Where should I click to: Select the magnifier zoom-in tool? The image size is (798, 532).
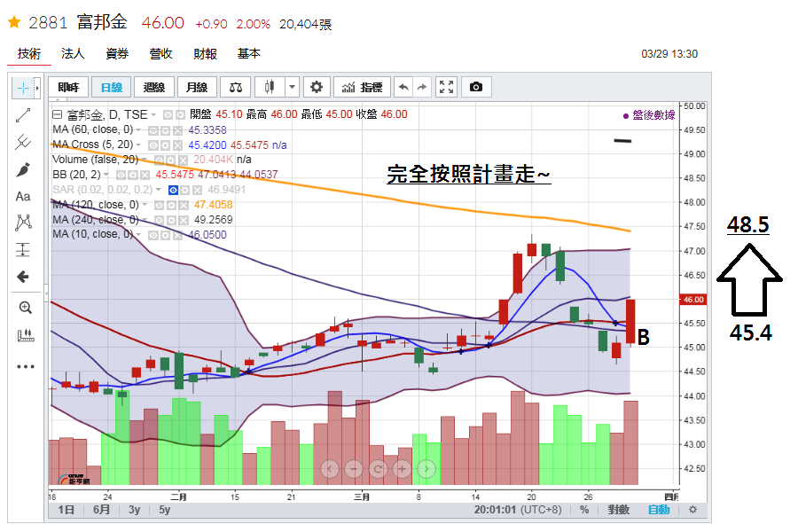pos(25,308)
